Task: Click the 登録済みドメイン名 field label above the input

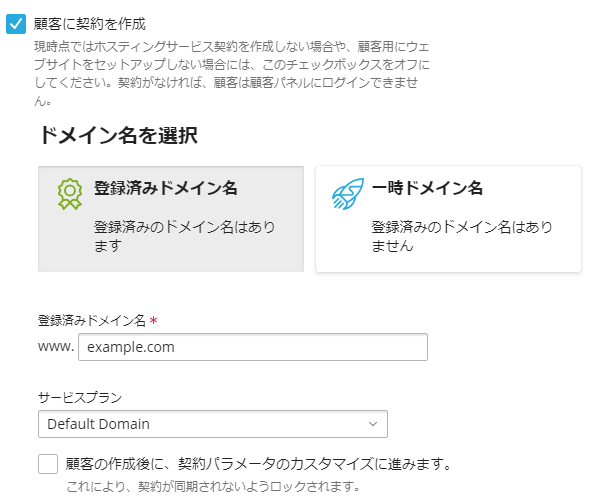Action: point(91,321)
